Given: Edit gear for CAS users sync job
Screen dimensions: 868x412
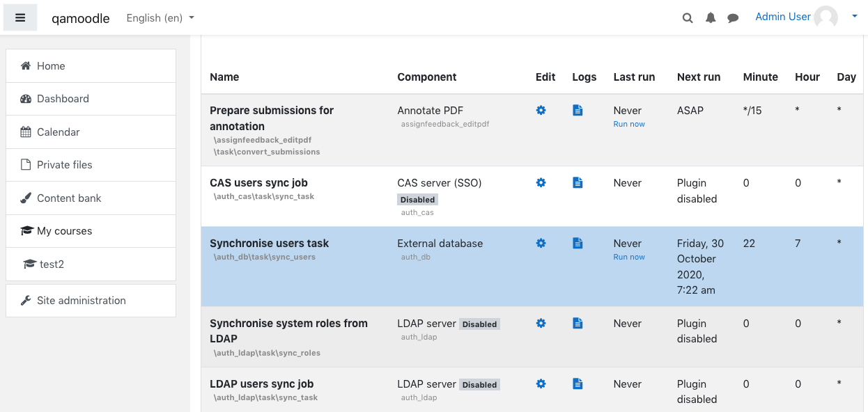Looking at the screenshot, I should click(541, 182).
